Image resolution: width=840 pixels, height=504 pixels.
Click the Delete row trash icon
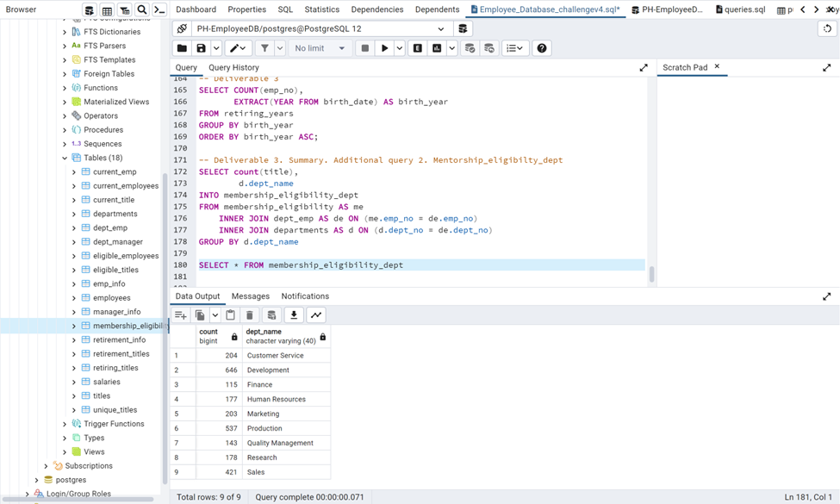(x=249, y=314)
